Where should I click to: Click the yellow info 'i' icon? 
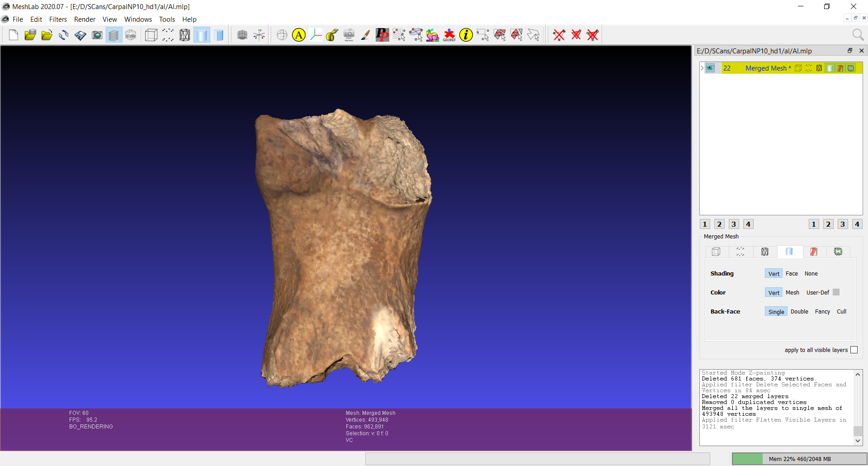pos(466,35)
